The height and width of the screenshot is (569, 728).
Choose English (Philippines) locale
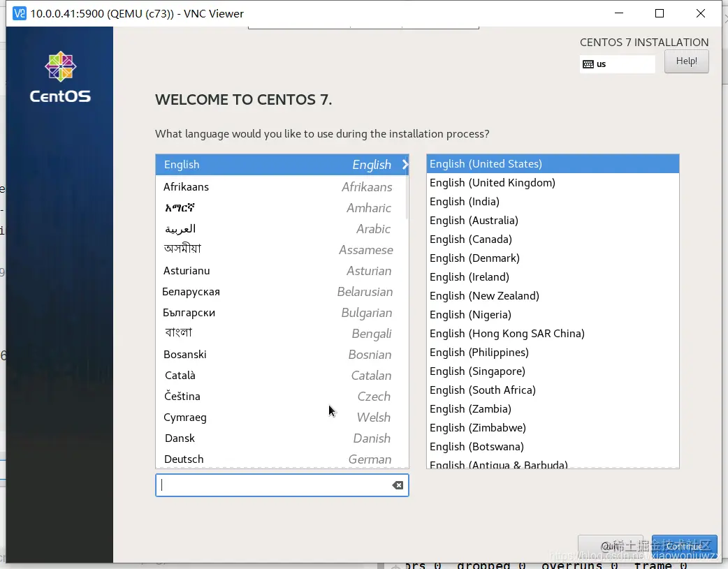click(x=553, y=353)
